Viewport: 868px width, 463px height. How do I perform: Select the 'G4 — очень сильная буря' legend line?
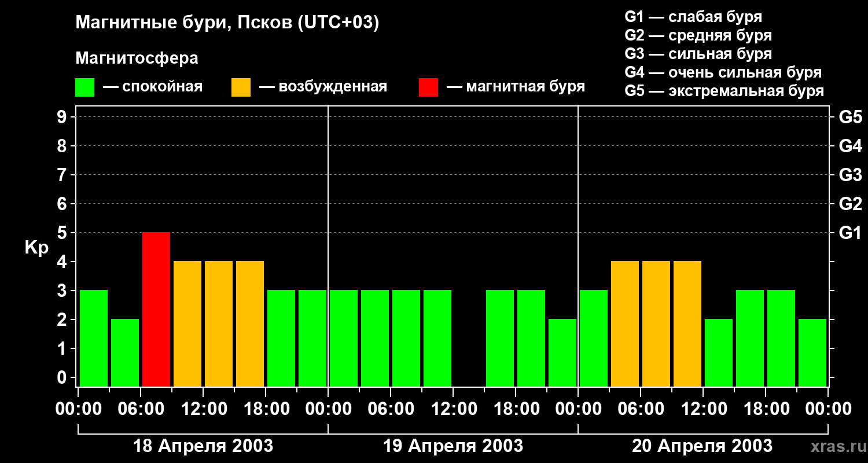click(723, 72)
